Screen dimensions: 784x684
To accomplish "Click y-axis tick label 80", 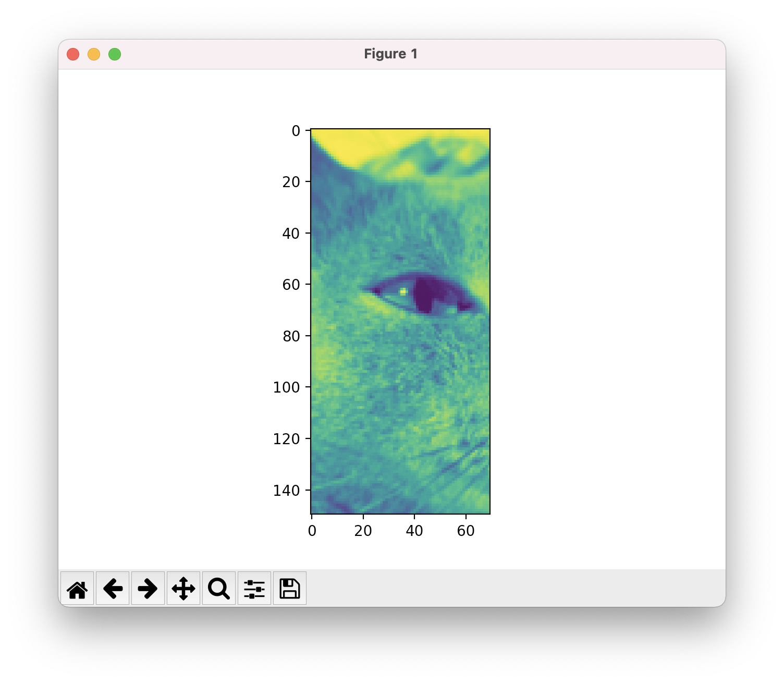I will click(x=291, y=336).
